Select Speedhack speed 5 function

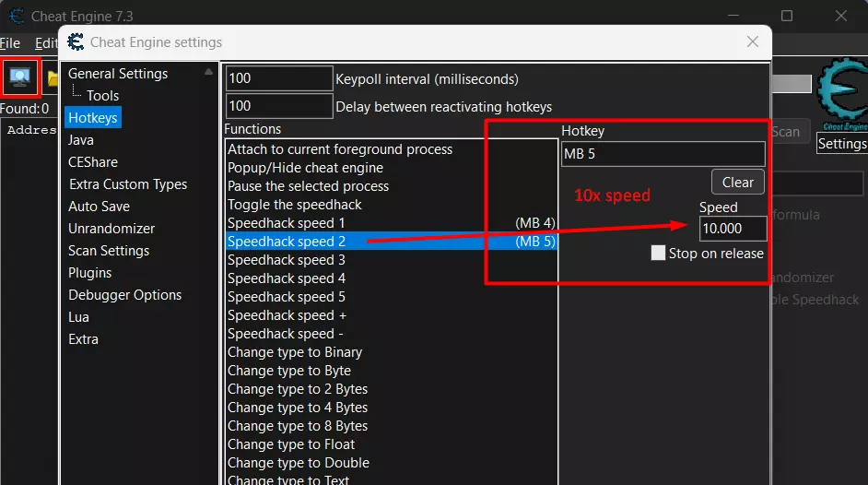pyautogui.click(x=392, y=297)
